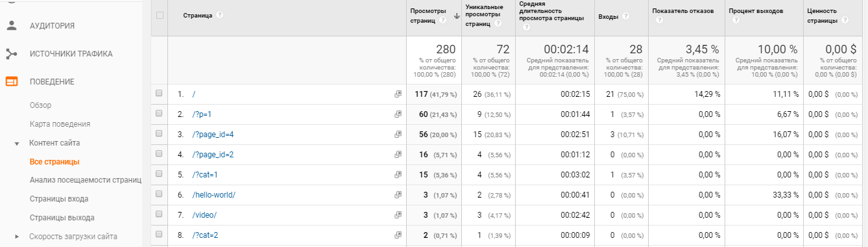
Task: Click open-in-new-window icon for /hello-world/ row
Action: click(x=398, y=195)
